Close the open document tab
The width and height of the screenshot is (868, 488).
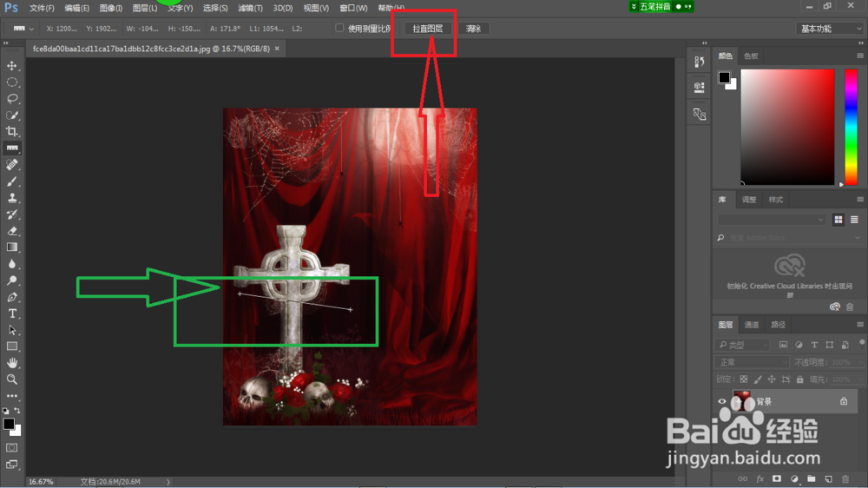click(x=277, y=49)
